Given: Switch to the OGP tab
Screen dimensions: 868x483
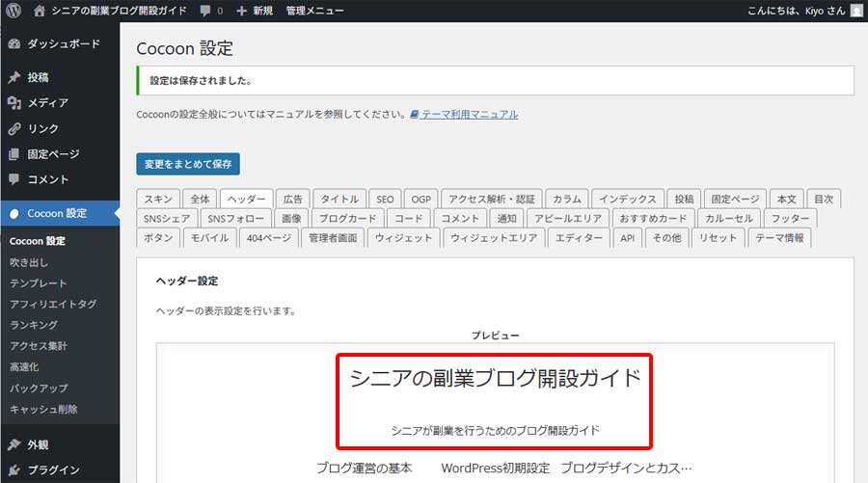Looking at the screenshot, I should 420,200.
